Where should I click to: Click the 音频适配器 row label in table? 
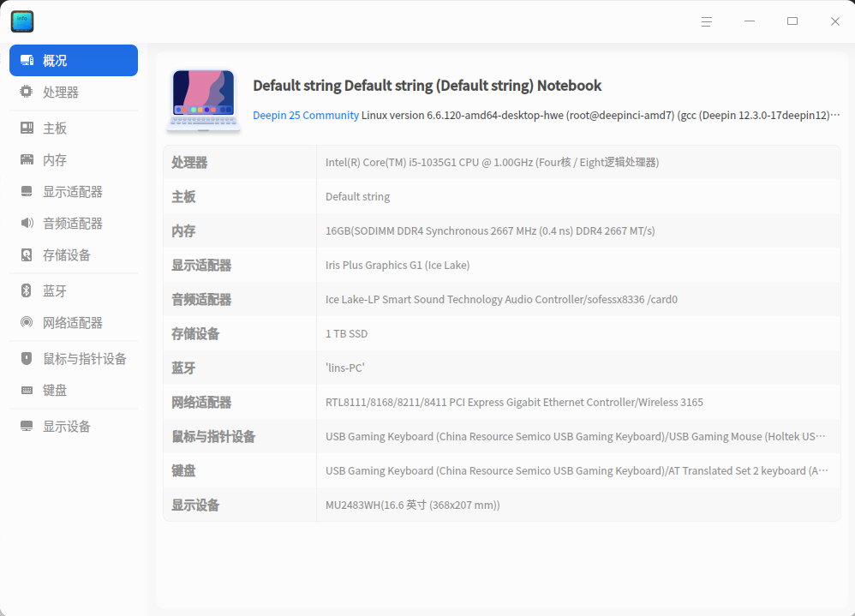(201, 300)
